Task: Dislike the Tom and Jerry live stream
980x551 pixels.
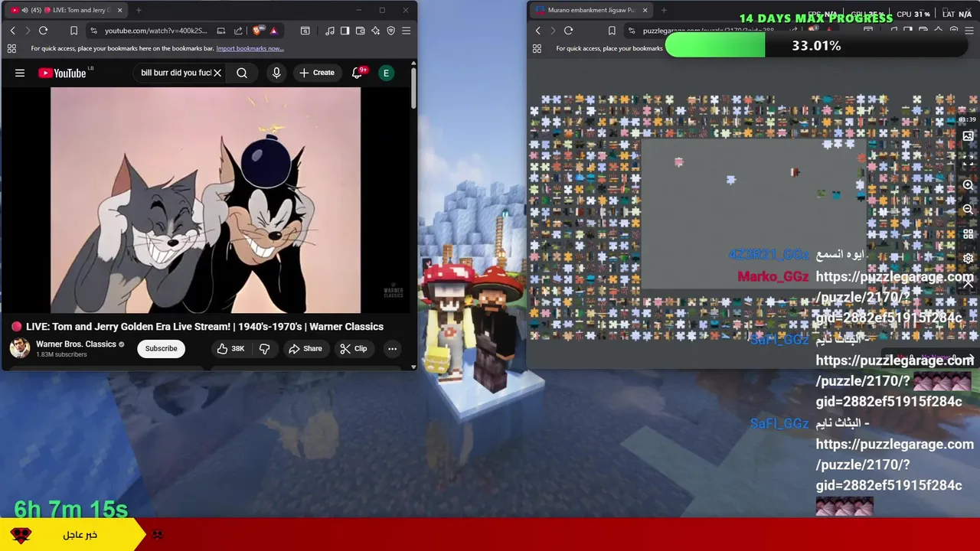Action: click(x=264, y=348)
